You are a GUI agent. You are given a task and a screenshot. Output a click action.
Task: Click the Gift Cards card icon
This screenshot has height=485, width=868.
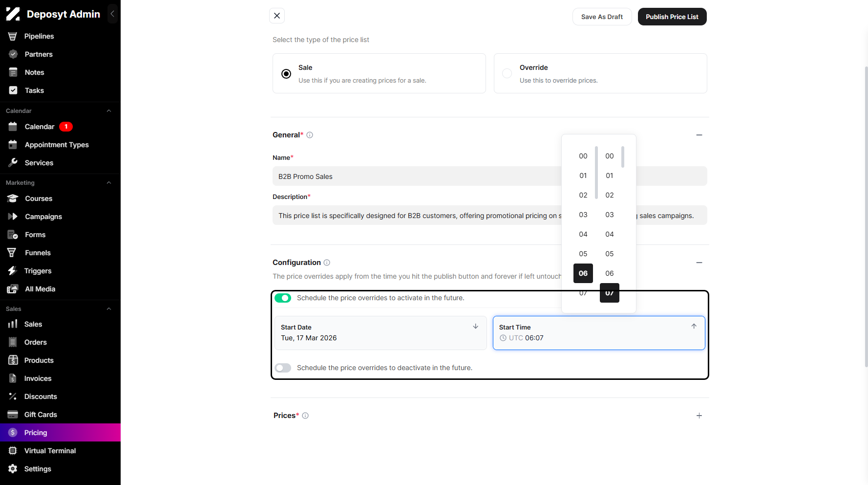click(x=13, y=415)
